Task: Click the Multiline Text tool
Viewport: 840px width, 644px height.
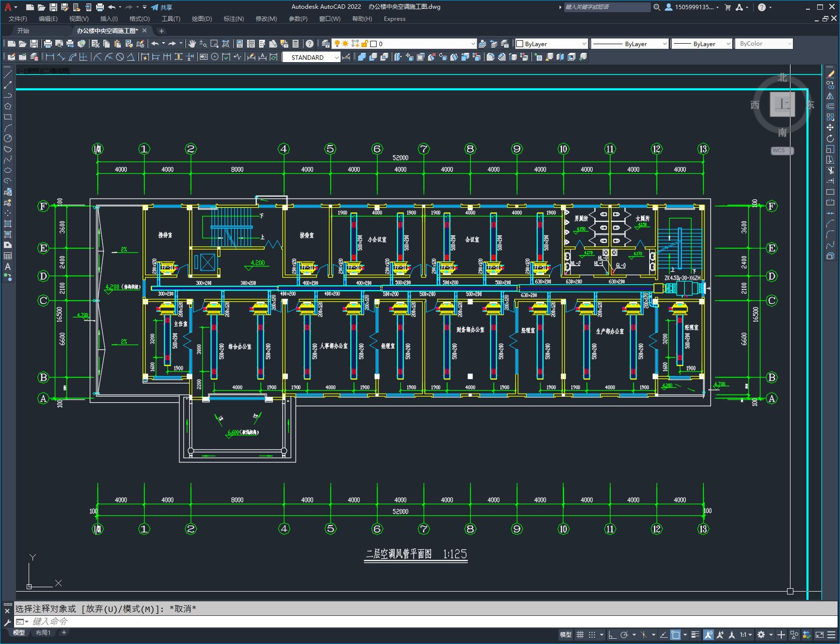Action: (8, 266)
